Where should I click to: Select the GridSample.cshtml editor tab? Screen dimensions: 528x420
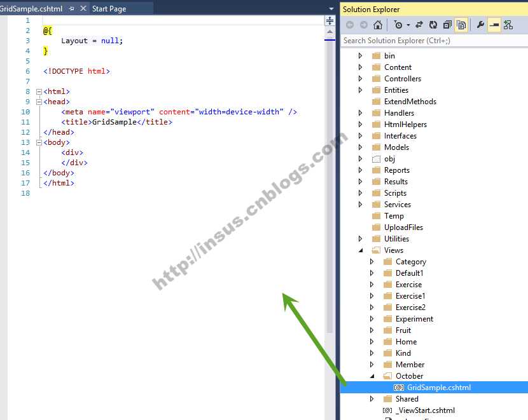(31, 9)
